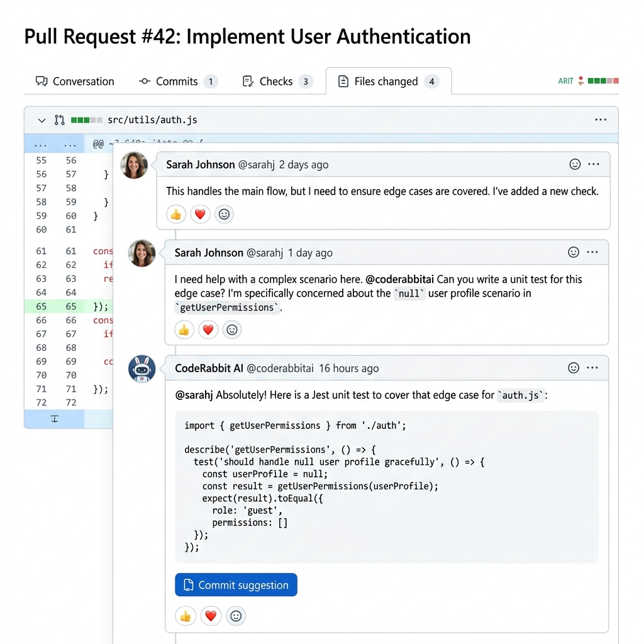Click the pull request title heading
Screen dimensions: 644x644
click(247, 36)
